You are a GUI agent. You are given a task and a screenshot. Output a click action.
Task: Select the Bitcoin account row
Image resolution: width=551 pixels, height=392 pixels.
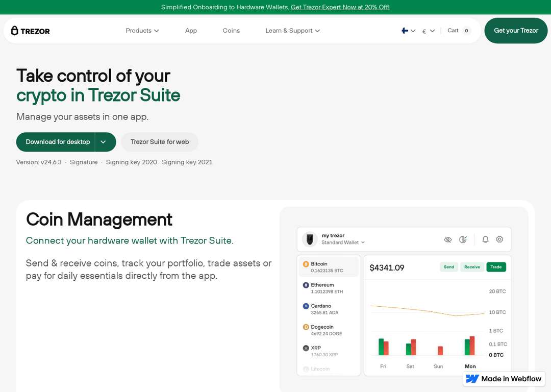[329, 267]
